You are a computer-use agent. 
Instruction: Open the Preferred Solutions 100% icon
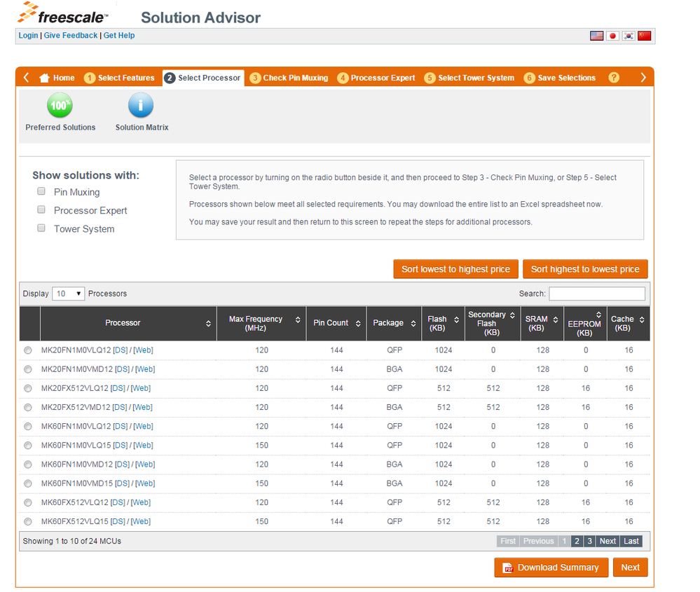(x=60, y=105)
